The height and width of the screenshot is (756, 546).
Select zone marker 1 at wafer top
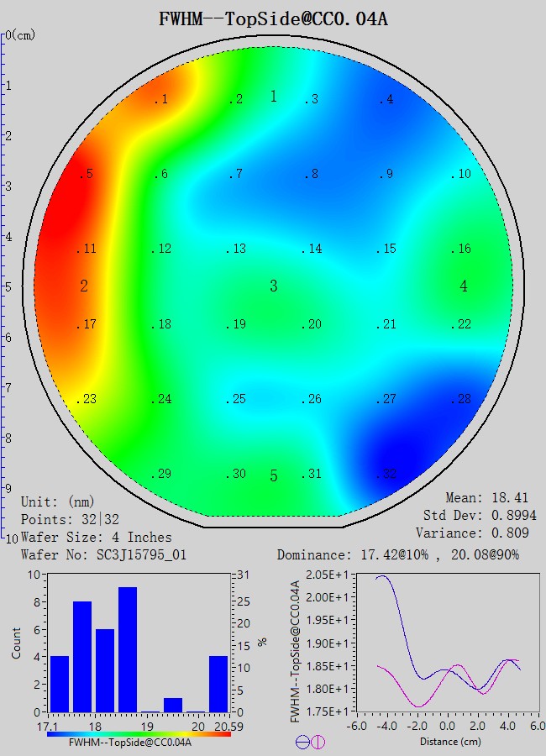(273, 97)
